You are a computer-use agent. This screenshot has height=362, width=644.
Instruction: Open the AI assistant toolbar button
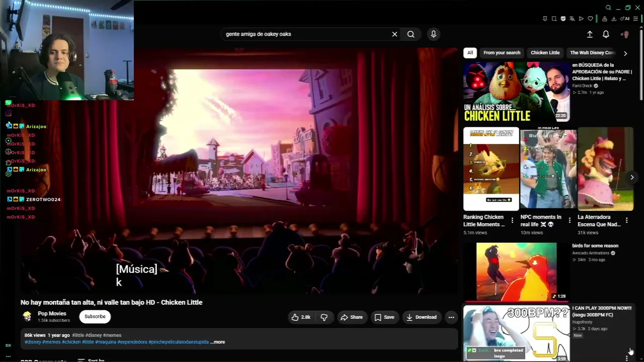click(x=626, y=19)
